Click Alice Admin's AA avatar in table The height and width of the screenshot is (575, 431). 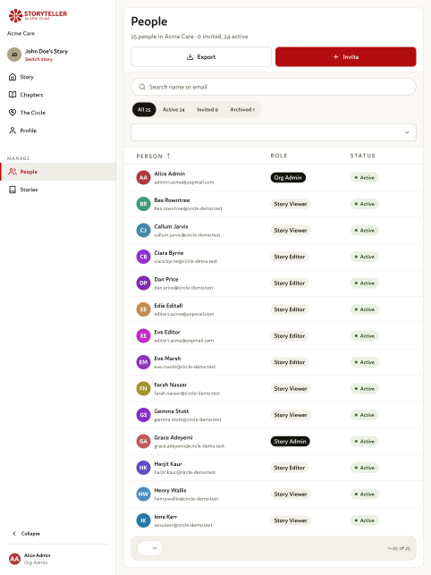point(143,177)
